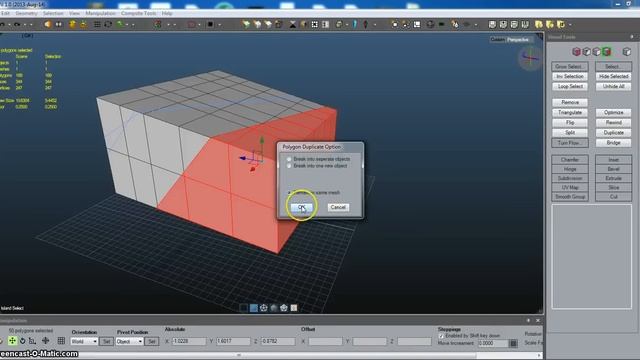Select the edge-mode cube icon
The image size is (640, 360).
(x=587, y=51)
